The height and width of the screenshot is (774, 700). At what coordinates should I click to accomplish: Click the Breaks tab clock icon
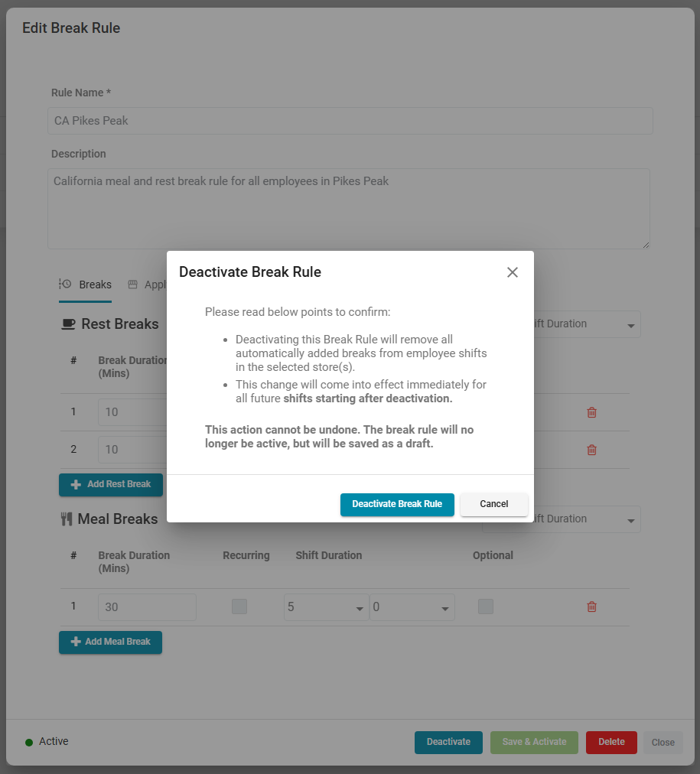click(65, 285)
